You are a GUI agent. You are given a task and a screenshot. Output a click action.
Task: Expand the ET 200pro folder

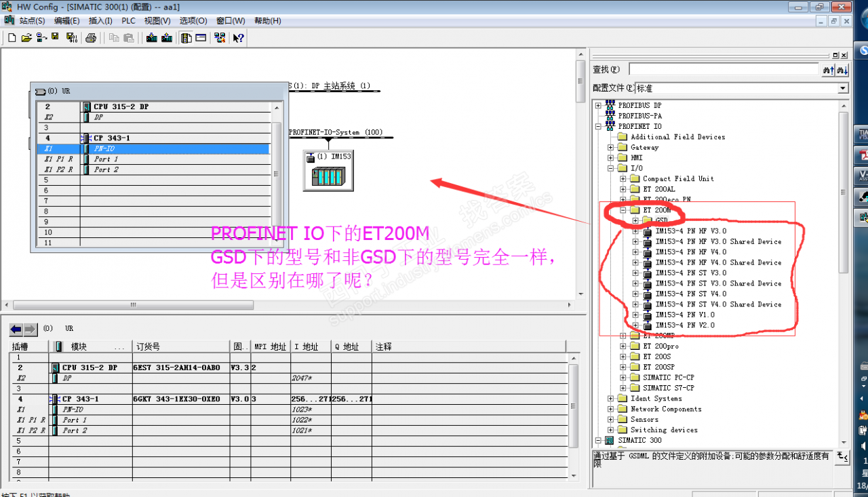[x=623, y=346]
